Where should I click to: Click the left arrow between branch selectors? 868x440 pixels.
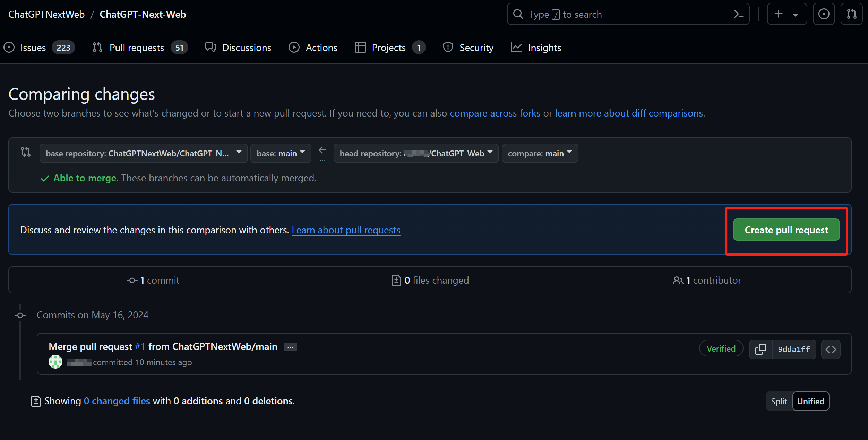point(322,150)
